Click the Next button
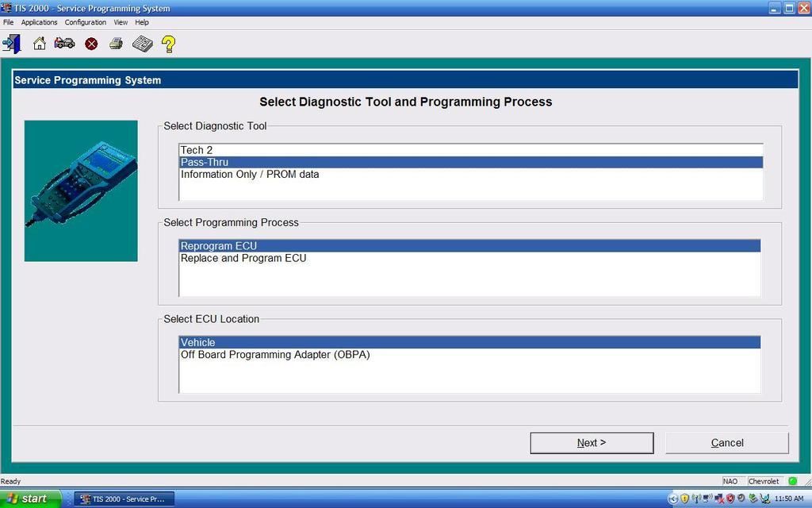The width and height of the screenshot is (812, 508). [x=592, y=443]
